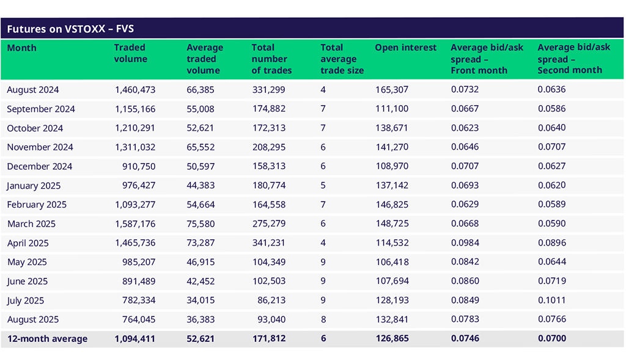This screenshot has width=626, height=364.
Task: Click the September 2024 traded volume 1,155,166
Action: tap(135, 109)
